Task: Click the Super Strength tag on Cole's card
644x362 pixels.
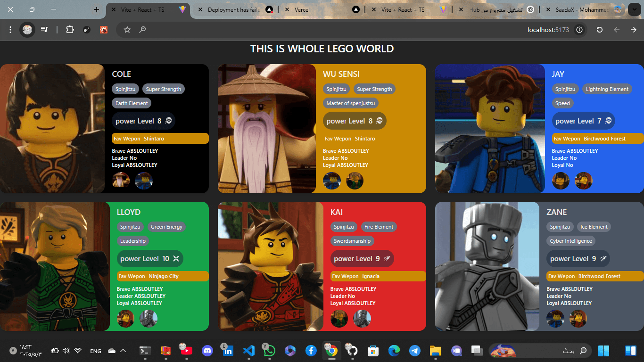Action: [x=163, y=89]
